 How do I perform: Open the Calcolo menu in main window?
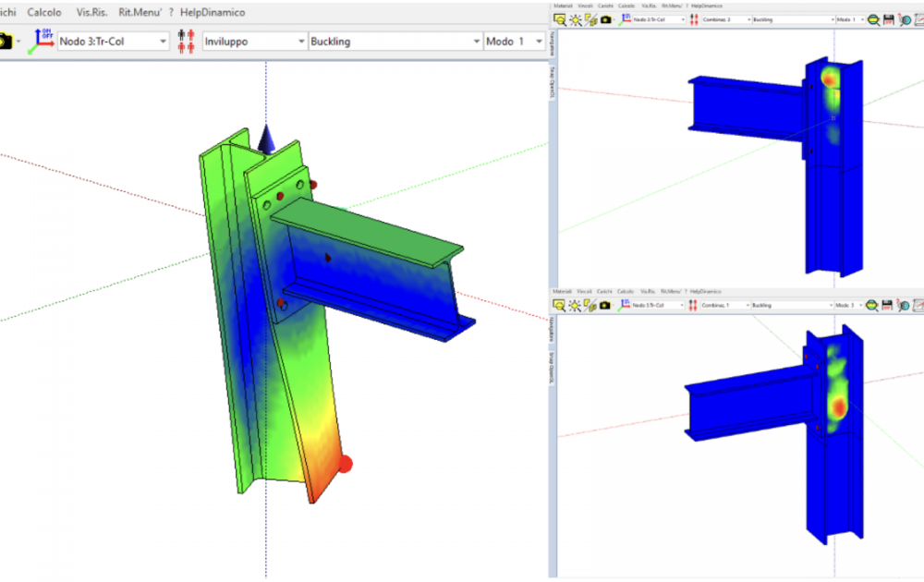(44, 13)
